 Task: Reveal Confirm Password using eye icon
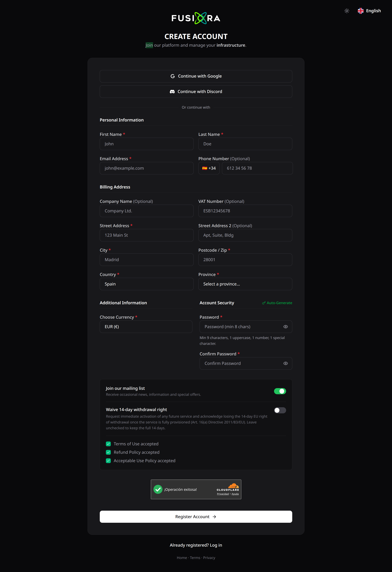point(285,363)
